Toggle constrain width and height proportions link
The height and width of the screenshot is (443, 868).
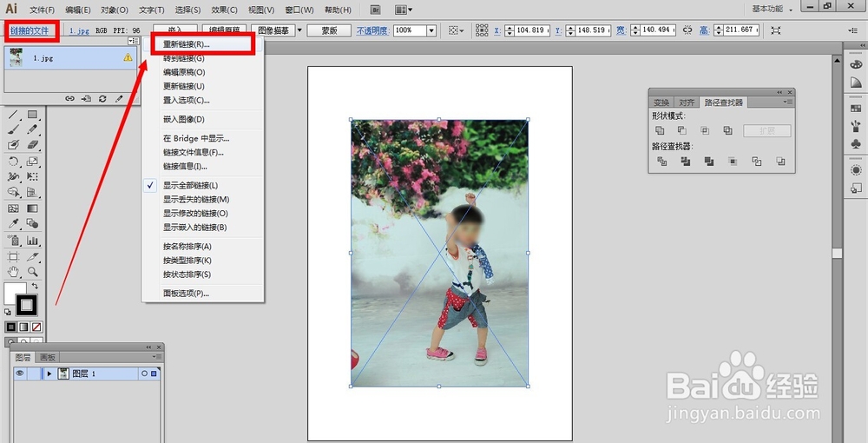(687, 30)
